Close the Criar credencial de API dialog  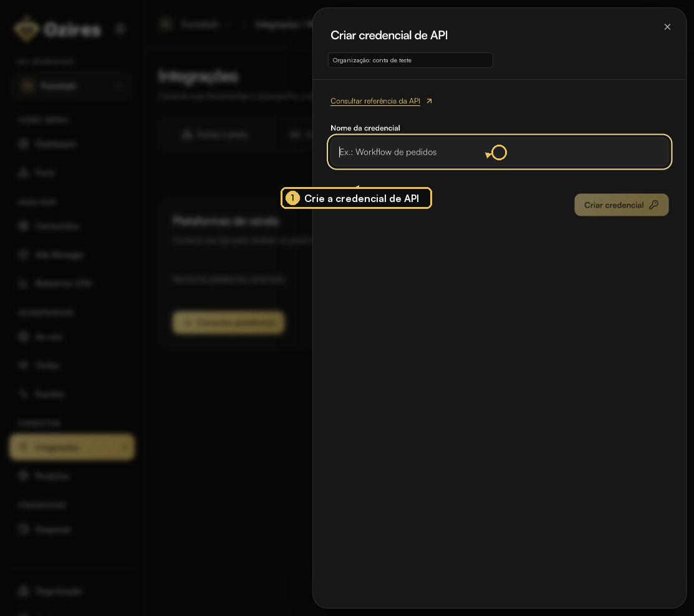(x=667, y=27)
